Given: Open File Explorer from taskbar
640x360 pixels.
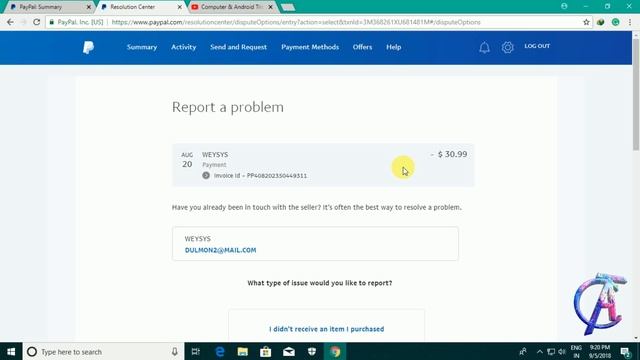Looking at the screenshot, I should pos(243,351).
